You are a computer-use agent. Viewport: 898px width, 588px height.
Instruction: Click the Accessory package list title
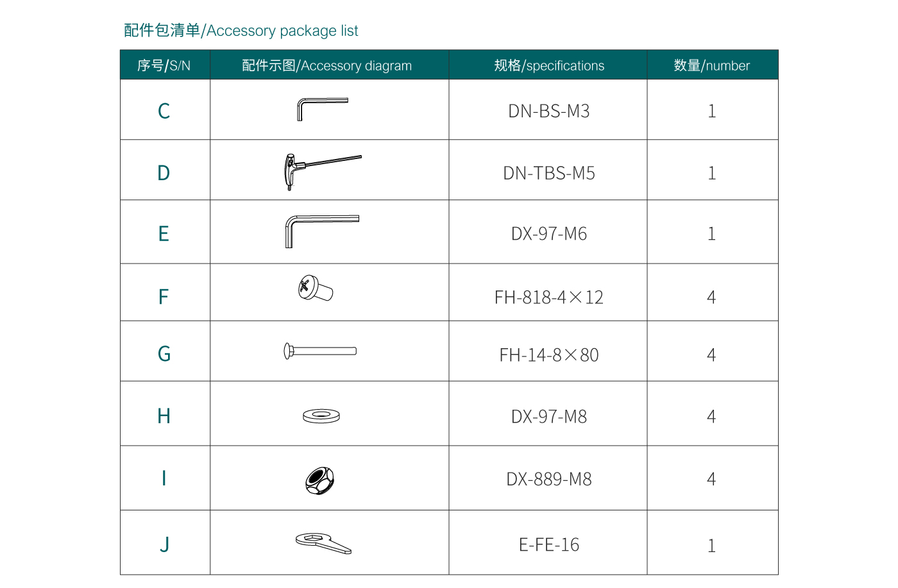point(241,31)
